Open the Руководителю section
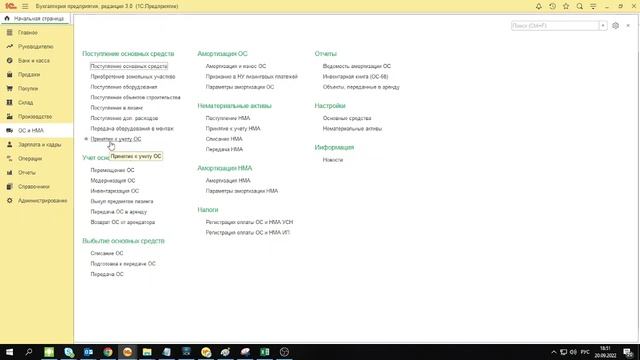 point(36,47)
